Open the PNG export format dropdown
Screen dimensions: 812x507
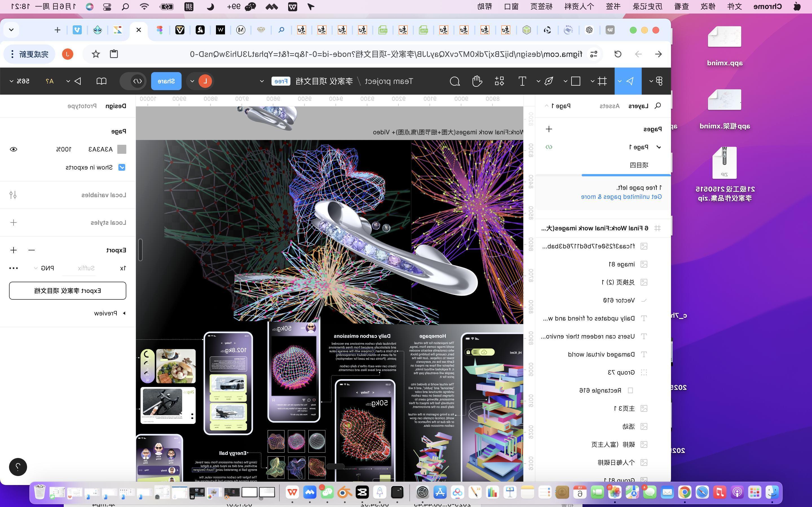coord(44,268)
